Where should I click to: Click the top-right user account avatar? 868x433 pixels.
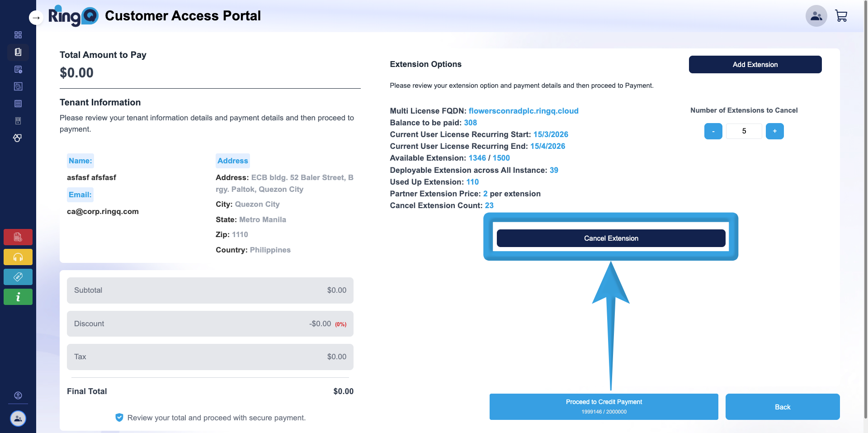pyautogui.click(x=816, y=16)
